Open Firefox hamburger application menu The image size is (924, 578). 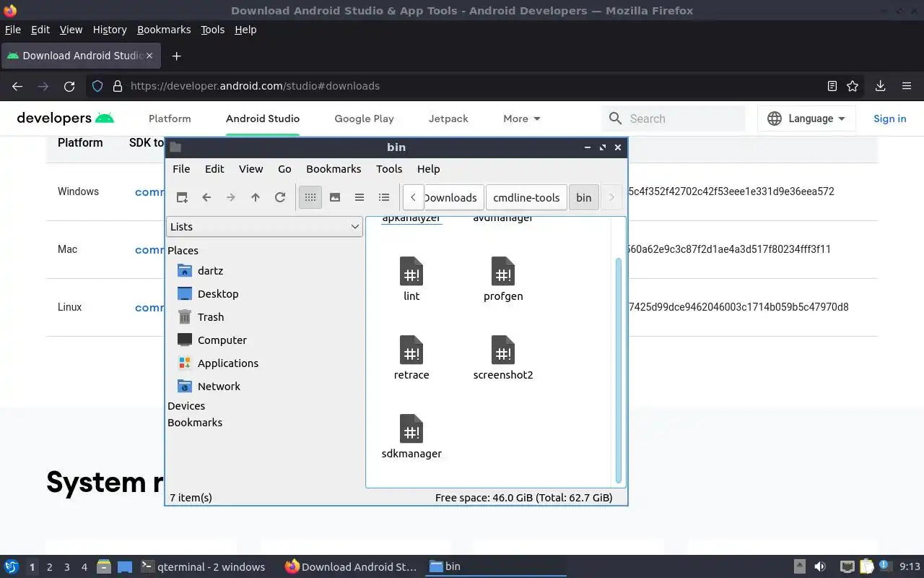click(907, 86)
